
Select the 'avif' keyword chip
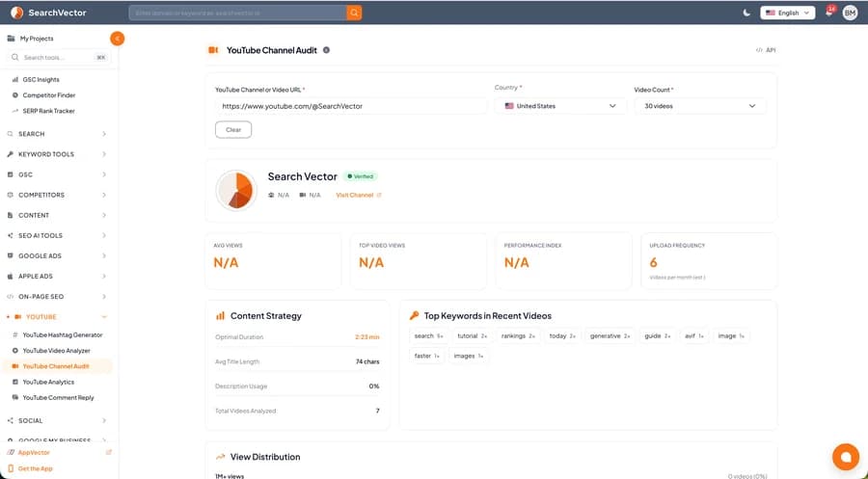[694, 335]
